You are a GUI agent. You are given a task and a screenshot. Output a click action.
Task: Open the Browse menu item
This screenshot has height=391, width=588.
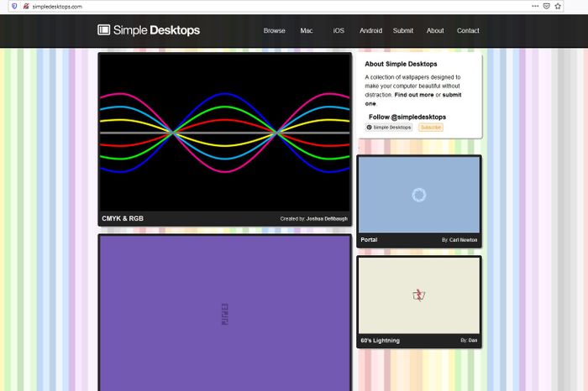click(x=274, y=31)
